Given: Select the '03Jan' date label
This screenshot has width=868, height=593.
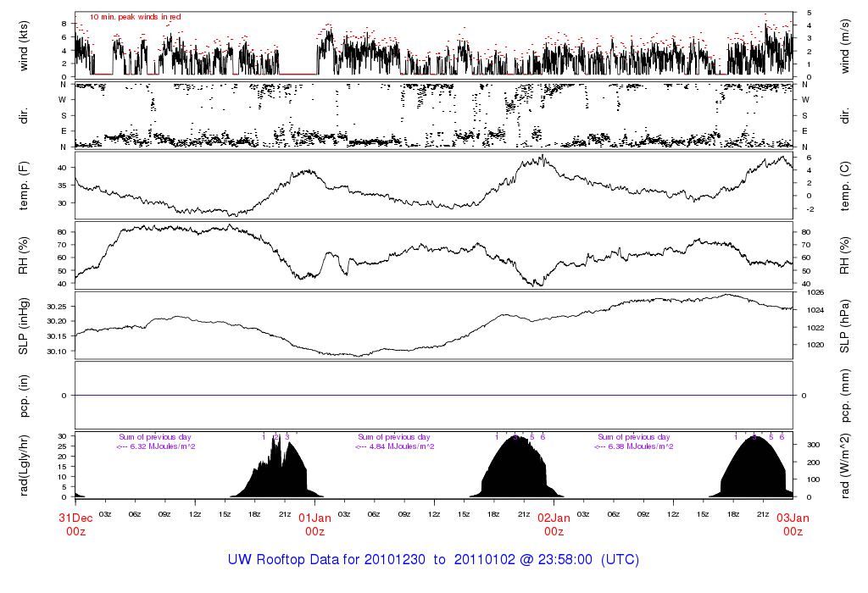Looking at the screenshot, I should tap(793, 518).
